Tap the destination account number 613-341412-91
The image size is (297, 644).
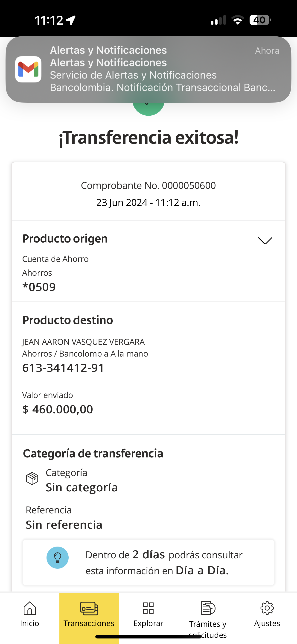click(63, 368)
